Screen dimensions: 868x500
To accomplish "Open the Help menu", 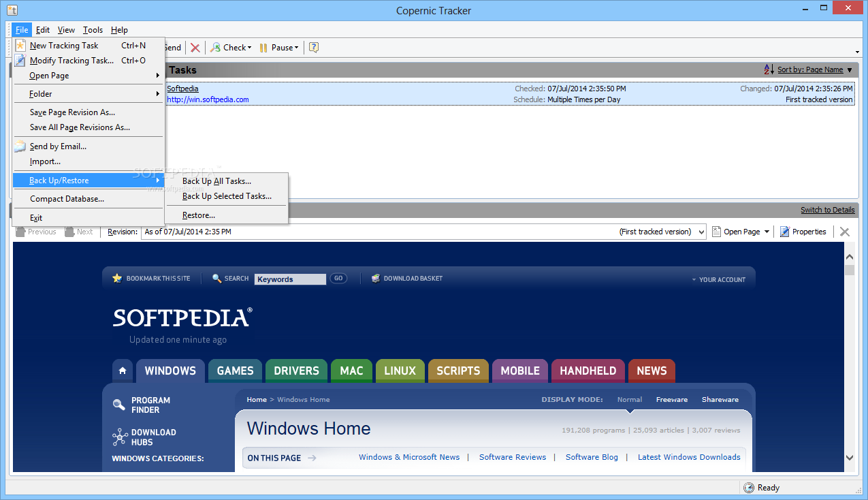I will [119, 30].
